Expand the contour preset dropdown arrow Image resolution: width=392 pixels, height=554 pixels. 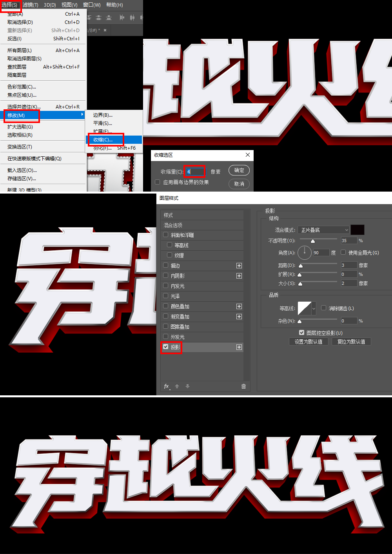point(314,308)
